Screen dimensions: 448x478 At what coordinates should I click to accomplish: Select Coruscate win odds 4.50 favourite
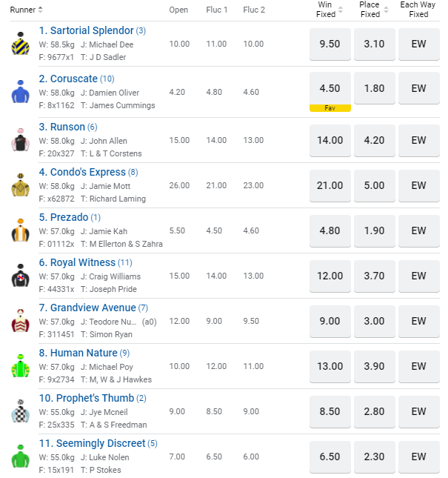point(330,88)
